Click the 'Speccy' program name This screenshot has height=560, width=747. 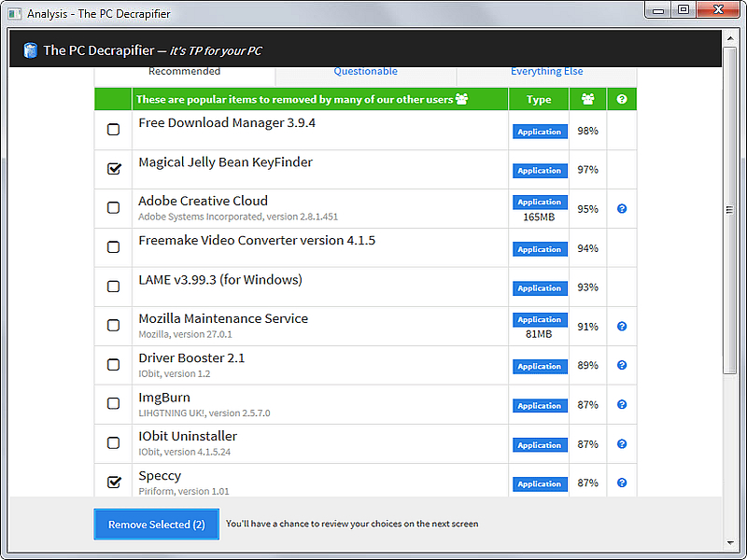[160, 476]
